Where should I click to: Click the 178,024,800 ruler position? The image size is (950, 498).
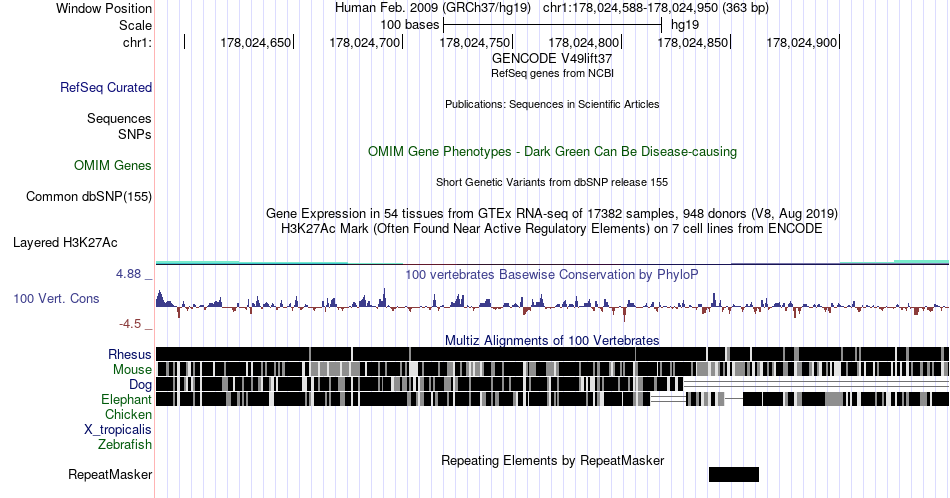click(x=584, y=42)
